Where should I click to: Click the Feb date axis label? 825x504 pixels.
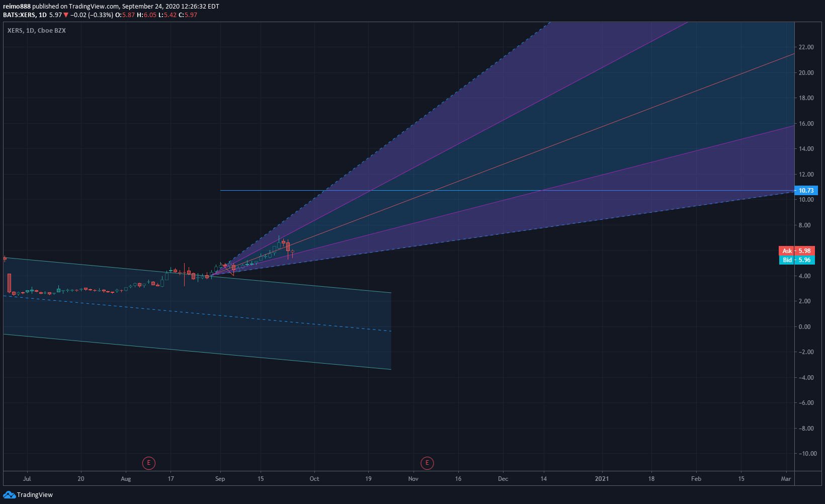point(696,478)
